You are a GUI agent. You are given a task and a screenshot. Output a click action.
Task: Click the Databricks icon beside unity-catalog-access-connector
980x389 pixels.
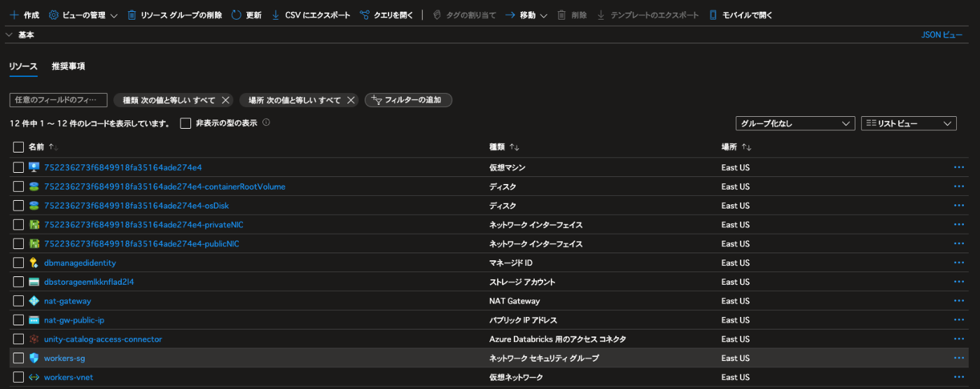(34, 339)
